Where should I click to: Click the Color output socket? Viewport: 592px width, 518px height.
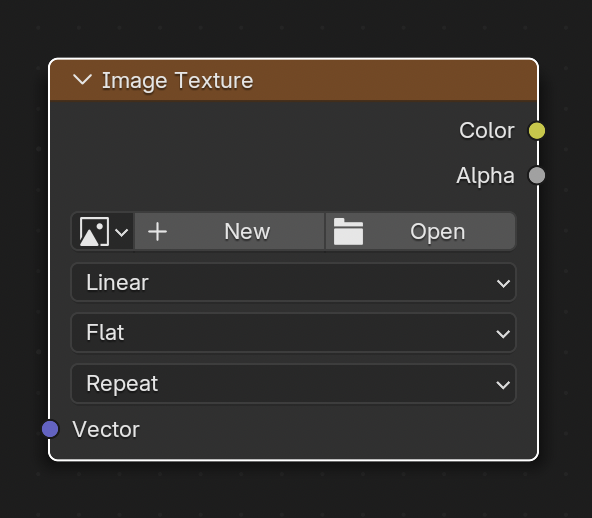536,131
